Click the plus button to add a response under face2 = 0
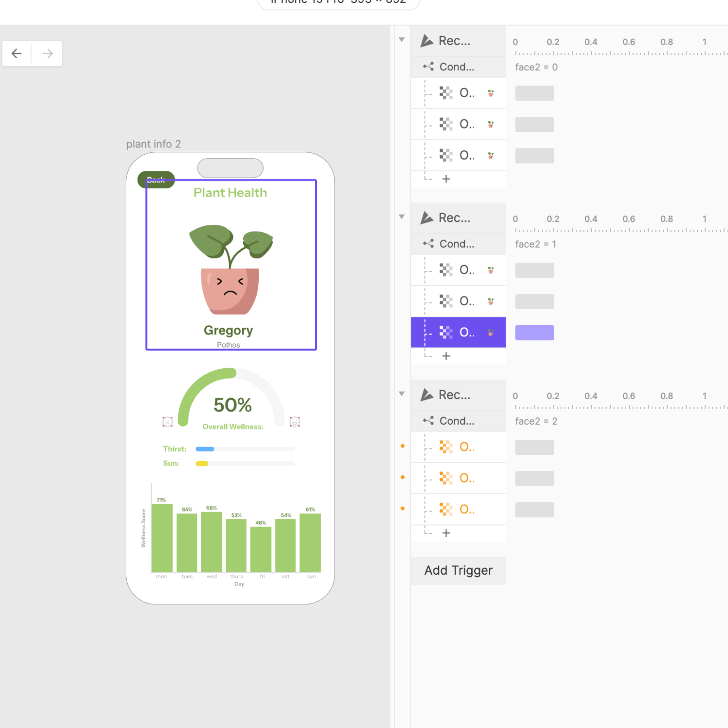The image size is (728, 728). pos(446,179)
